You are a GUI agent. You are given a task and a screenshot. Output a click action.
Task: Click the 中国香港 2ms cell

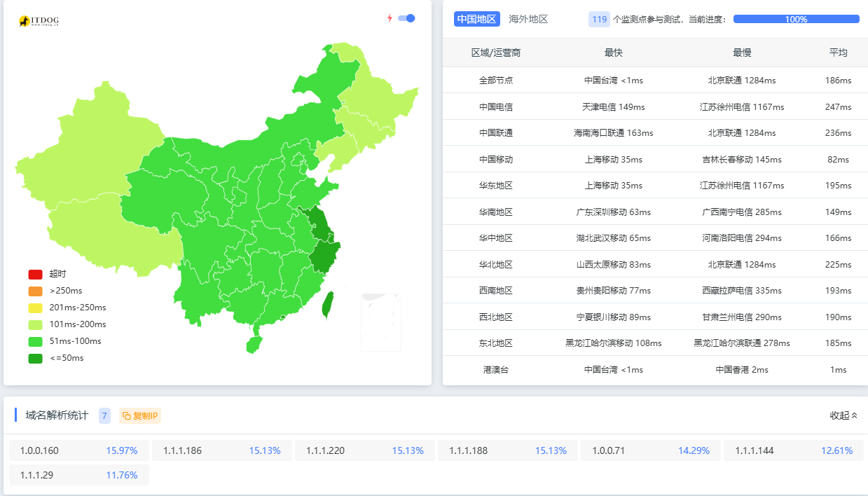pos(742,370)
